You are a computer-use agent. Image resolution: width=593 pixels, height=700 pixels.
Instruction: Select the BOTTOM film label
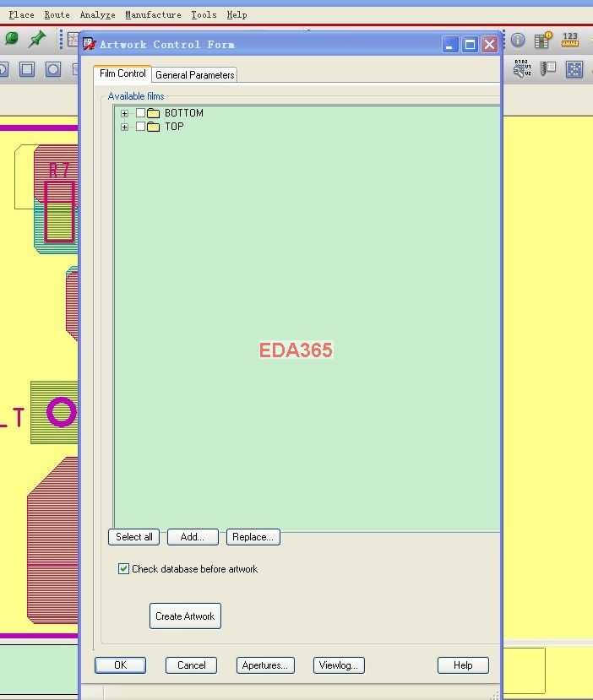pos(184,113)
